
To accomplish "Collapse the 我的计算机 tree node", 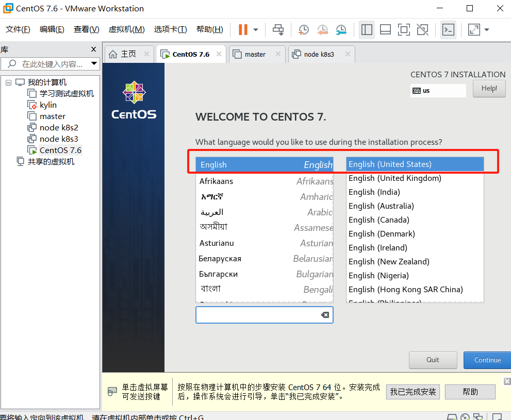I will pos(8,82).
